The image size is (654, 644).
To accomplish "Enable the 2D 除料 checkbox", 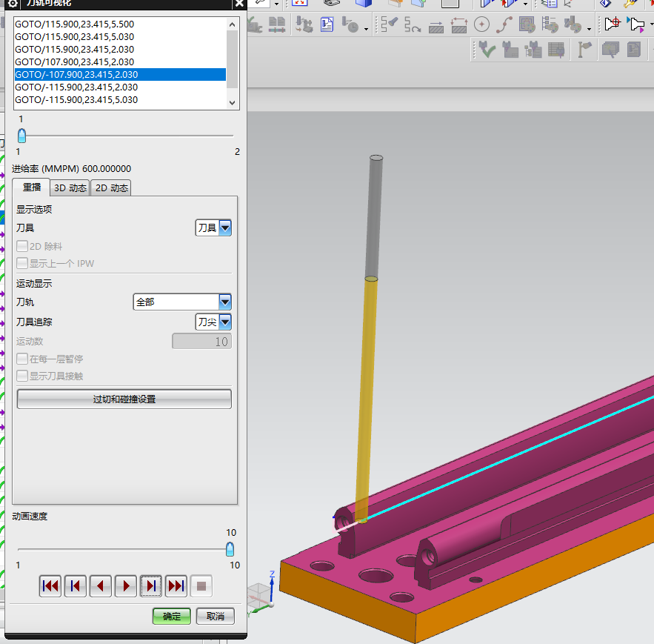I will coord(22,246).
